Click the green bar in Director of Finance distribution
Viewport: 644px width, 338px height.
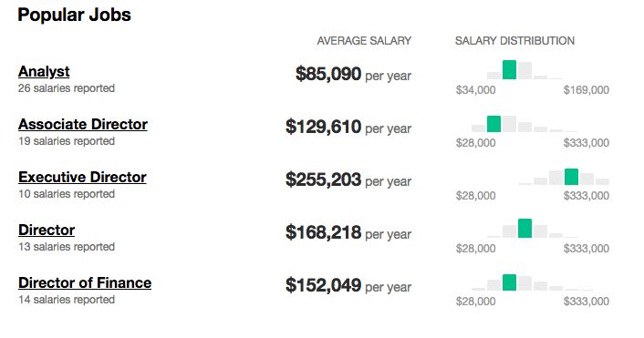(x=509, y=282)
